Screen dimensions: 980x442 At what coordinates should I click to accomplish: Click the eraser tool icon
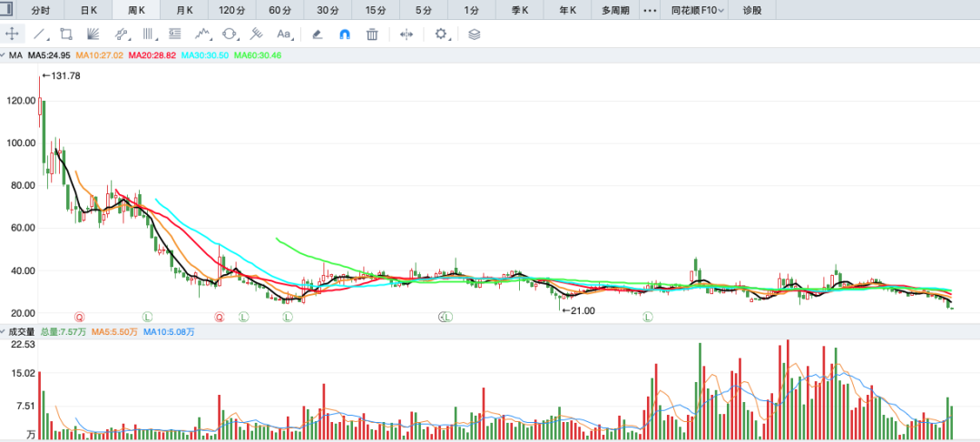pos(317,34)
